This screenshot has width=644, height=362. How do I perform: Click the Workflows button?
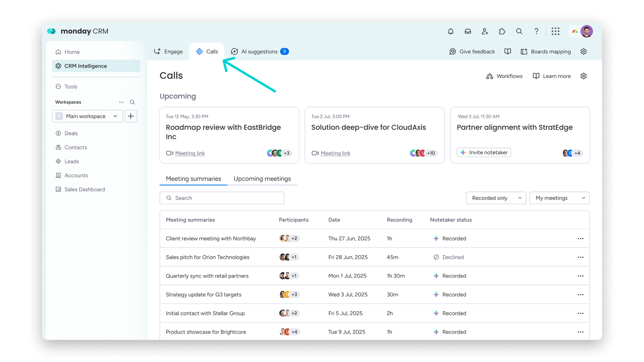click(x=504, y=76)
